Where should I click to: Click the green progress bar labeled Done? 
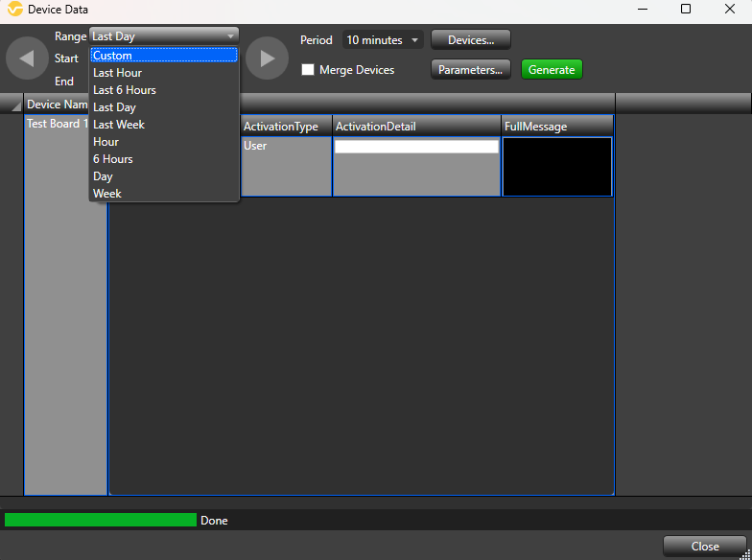tap(101, 520)
